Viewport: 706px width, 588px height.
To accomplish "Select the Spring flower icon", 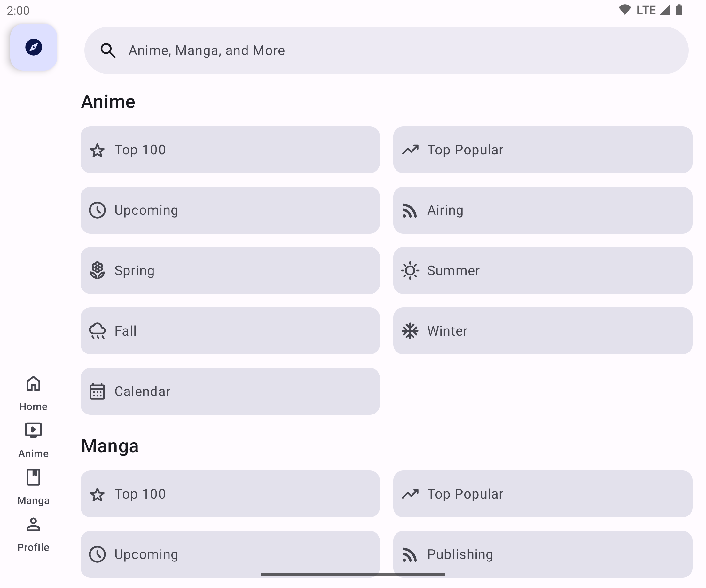I will pos(98,270).
